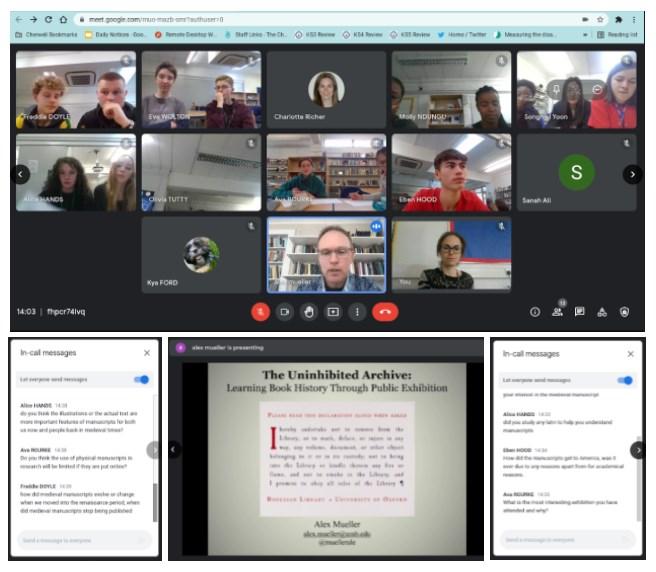Click the left chat panel scrollbar

click(x=155, y=502)
